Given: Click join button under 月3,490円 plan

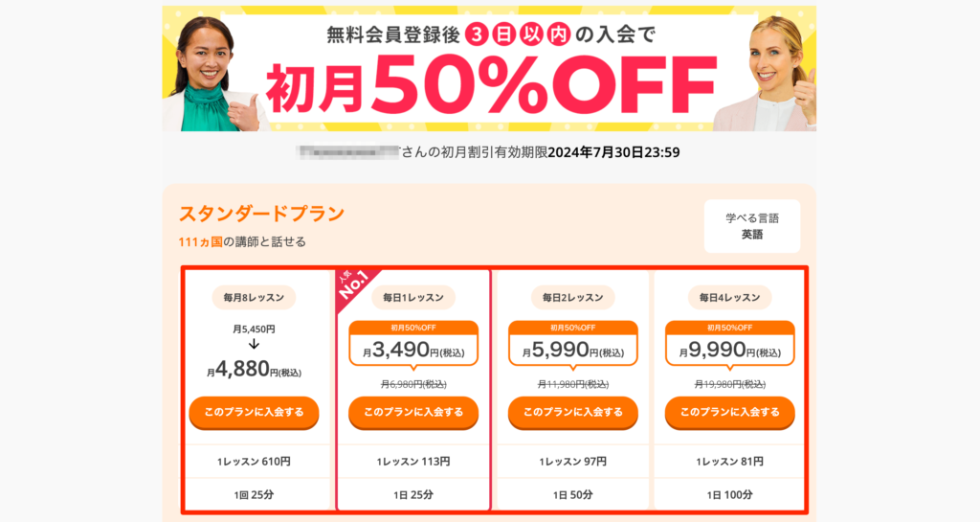Looking at the screenshot, I should point(413,413).
